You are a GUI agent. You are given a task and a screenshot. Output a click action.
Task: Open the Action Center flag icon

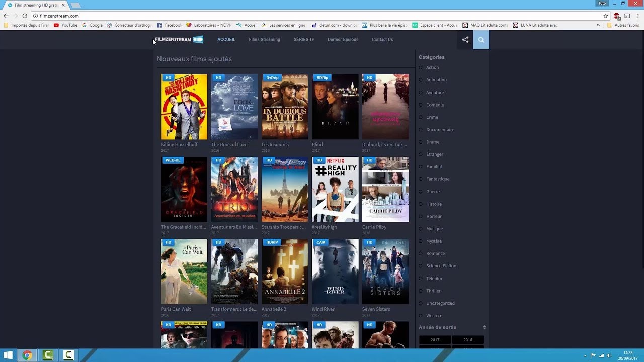593,355
